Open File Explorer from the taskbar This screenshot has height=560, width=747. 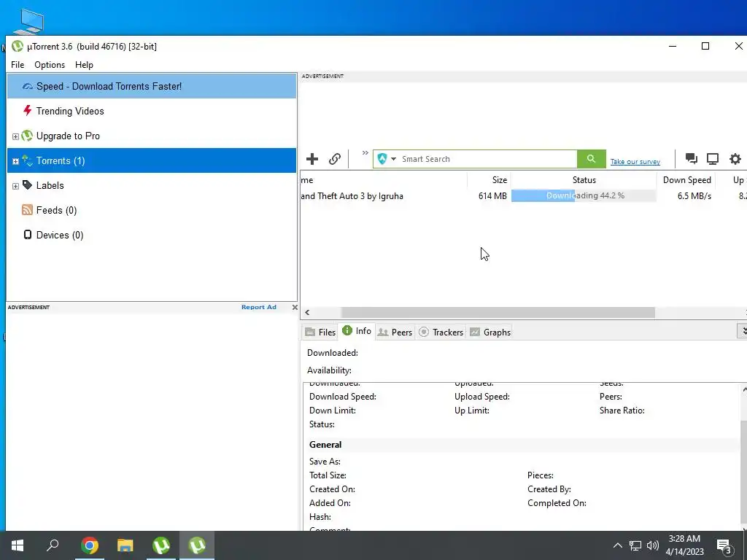(x=125, y=545)
